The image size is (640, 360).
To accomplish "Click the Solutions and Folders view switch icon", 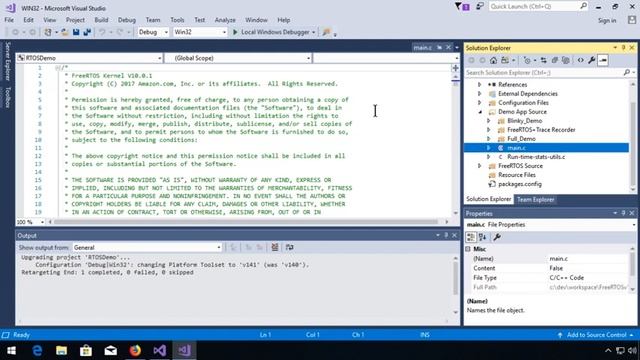I will pos(505,60).
